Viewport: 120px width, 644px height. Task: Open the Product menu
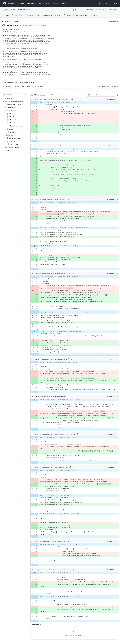pos(12,4)
